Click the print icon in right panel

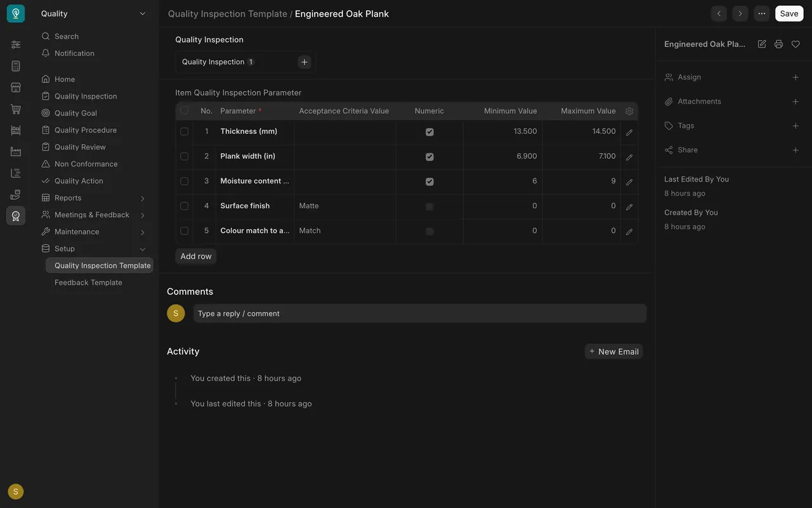[x=778, y=44]
